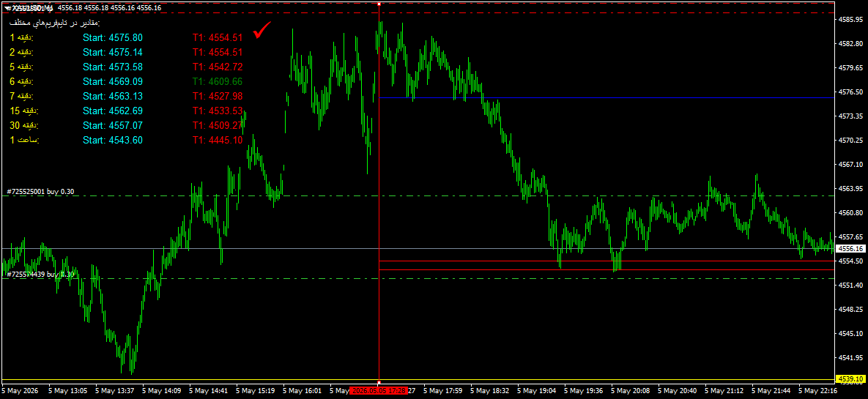868x399 pixels.
Task: Click price scale label 4573.35
Action: 850,116
